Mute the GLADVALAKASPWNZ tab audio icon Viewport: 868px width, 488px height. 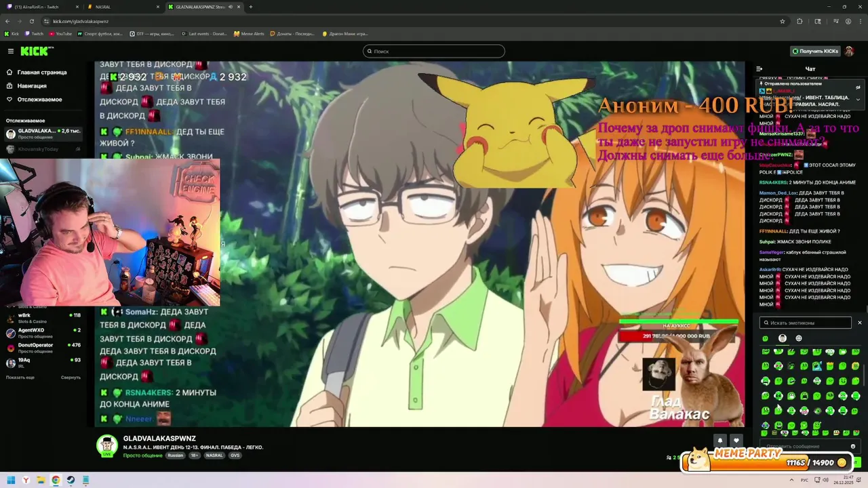click(231, 7)
